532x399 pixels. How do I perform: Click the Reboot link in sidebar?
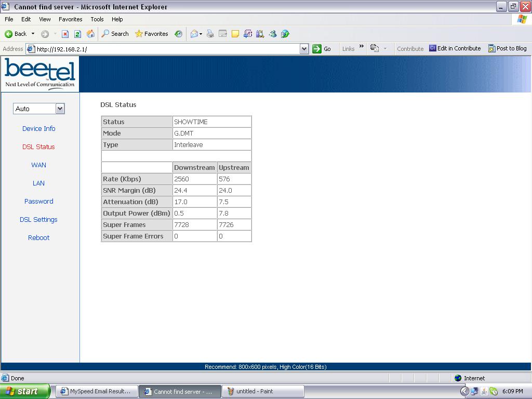tap(38, 237)
